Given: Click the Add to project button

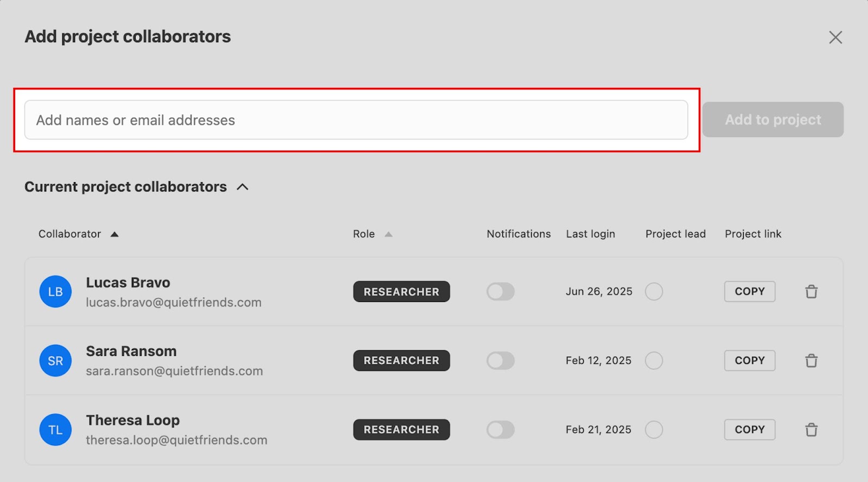Looking at the screenshot, I should (773, 120).
